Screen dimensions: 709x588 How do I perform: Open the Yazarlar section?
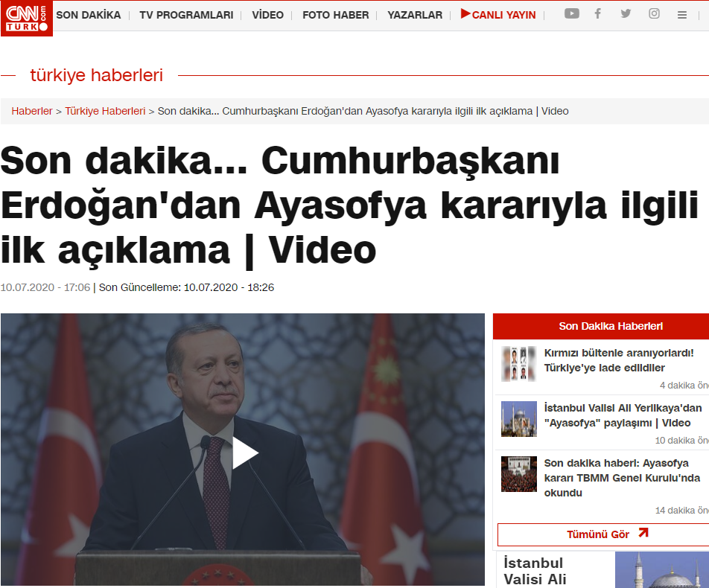coord(414,15)
